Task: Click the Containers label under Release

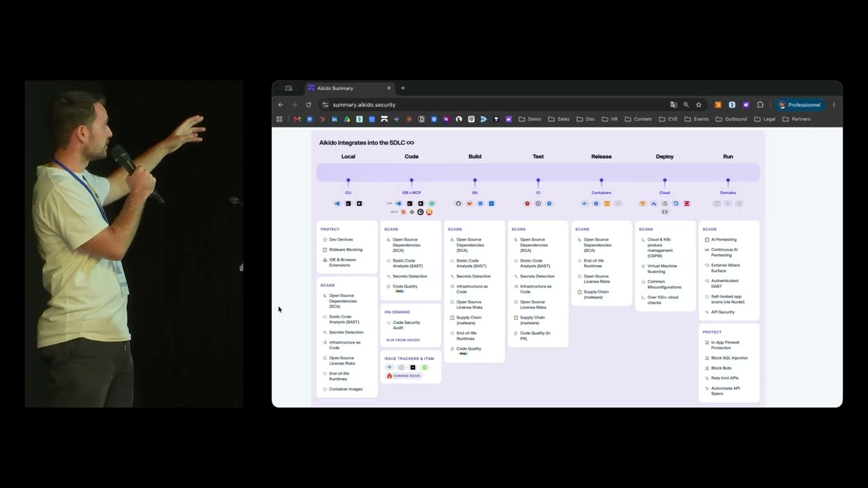Action: tap(601, 192)
